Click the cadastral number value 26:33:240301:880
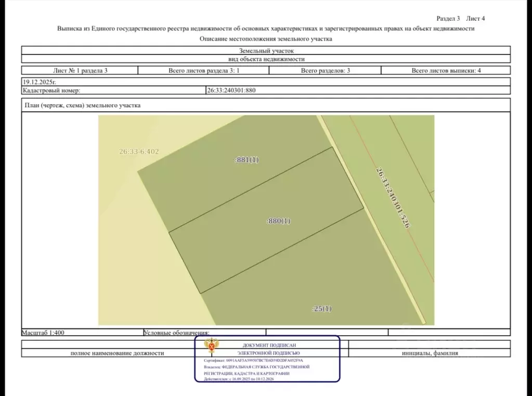This screenshot has width=532, height=396. tap(231, 91)
